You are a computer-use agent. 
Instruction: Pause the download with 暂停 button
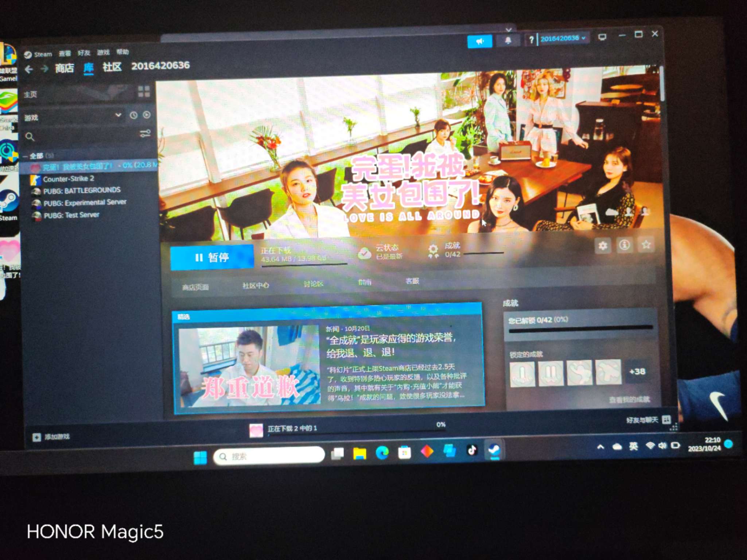coord(212,257)
